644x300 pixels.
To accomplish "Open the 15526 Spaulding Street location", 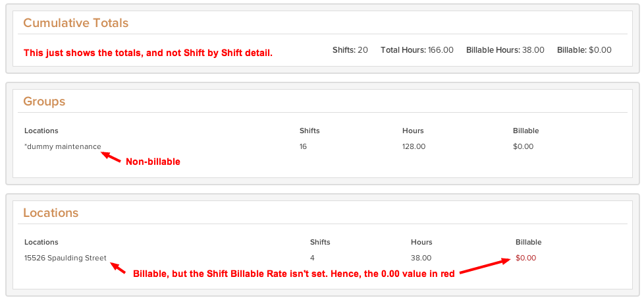I will (x=65, y=258).
